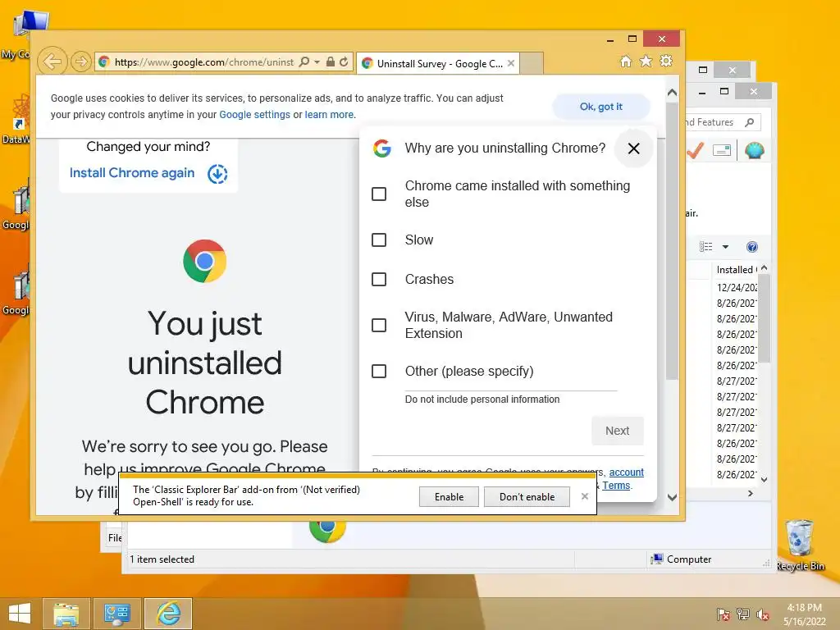The height and width of the screenshot is (630, 840).
Task: Select the 12/24/20 installed date row
Action: 737,287
